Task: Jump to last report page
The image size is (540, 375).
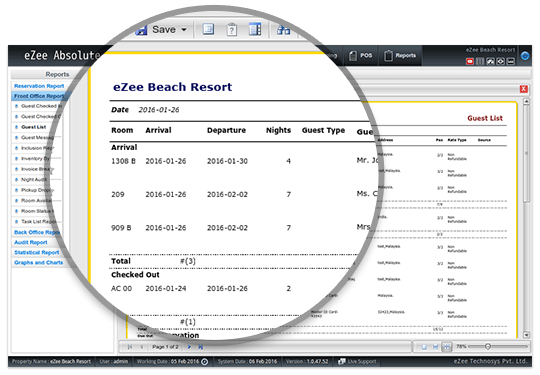Action: point(200,347)
